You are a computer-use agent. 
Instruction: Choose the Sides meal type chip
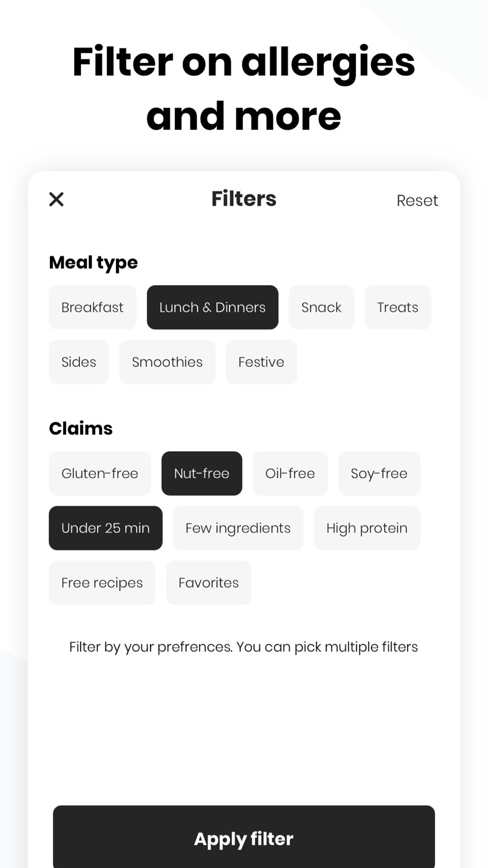coord(78,362)
